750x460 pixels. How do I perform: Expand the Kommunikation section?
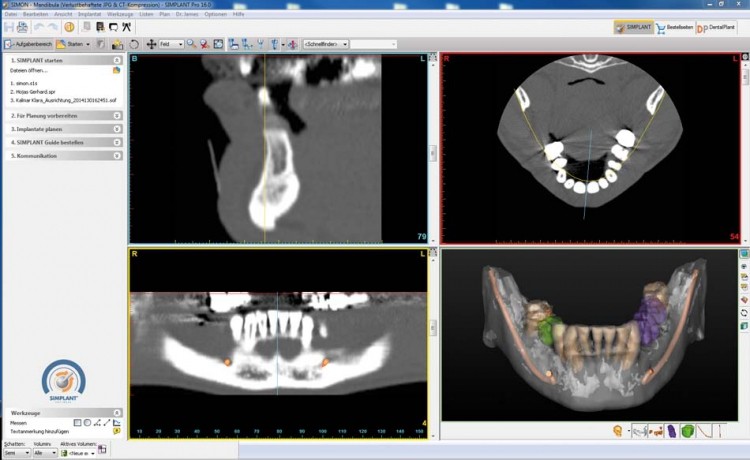tap(64, 156)
